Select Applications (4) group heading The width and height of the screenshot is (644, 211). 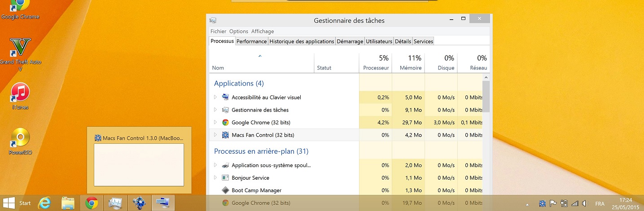(x=239, y=83)
